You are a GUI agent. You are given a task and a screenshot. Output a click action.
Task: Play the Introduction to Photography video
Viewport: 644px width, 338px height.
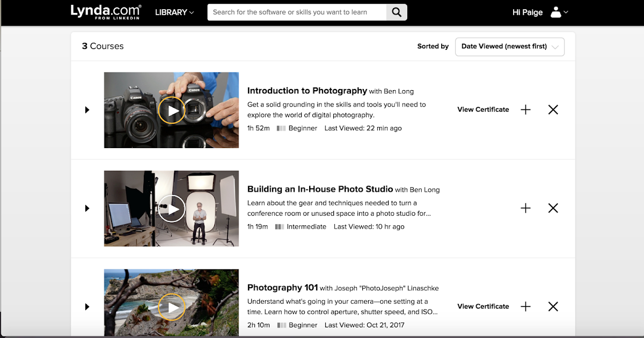coord(171,109)
